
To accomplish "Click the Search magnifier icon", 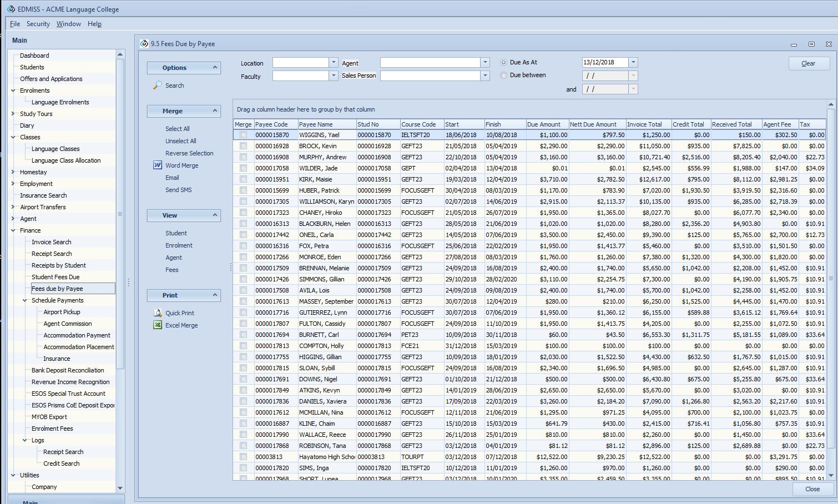I will [158, 85].
